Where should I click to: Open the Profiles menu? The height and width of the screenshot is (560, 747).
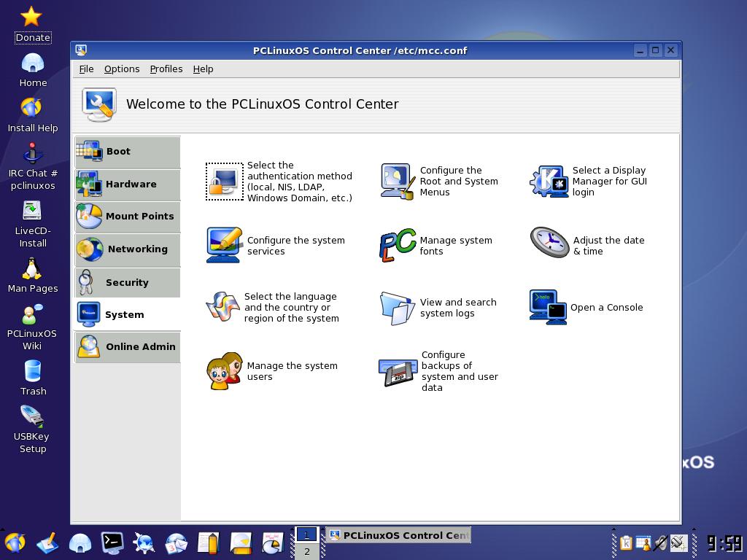166,69
